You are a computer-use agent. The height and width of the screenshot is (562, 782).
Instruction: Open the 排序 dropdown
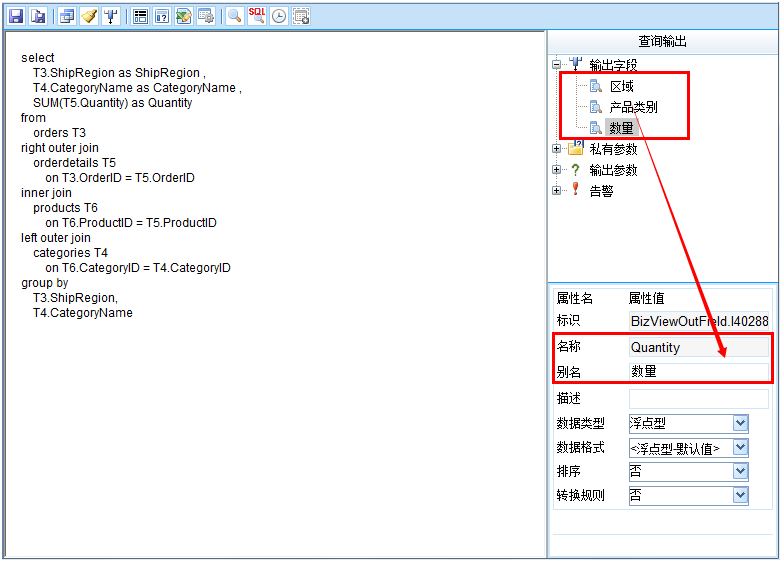(740, 471)
